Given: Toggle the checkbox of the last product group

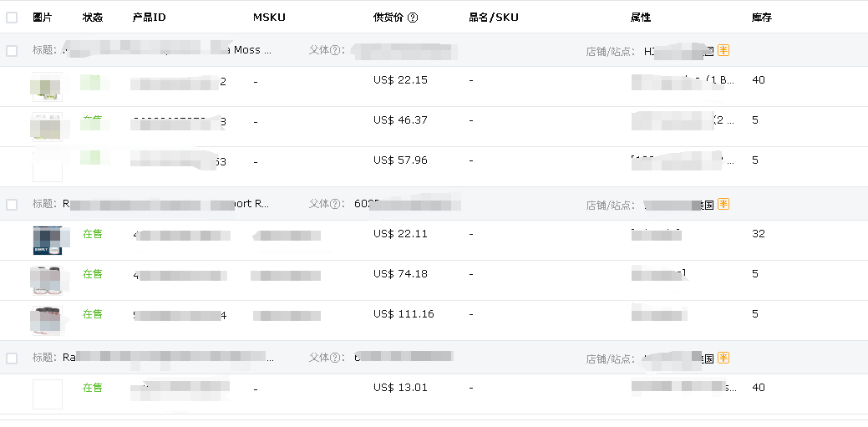Looking at the screenshot, I should pyautogui.click(x=12, y=358).
